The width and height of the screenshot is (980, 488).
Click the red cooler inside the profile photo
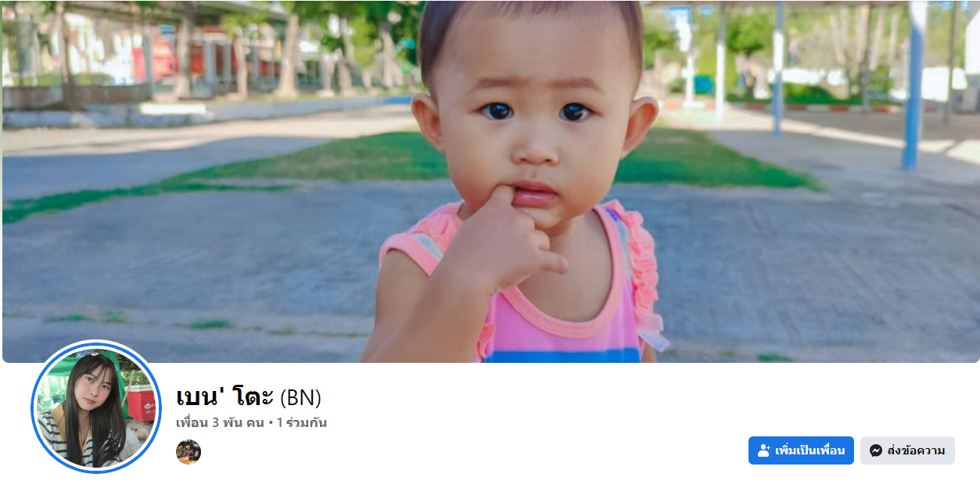pyautogui.click(x=141, y=401)
